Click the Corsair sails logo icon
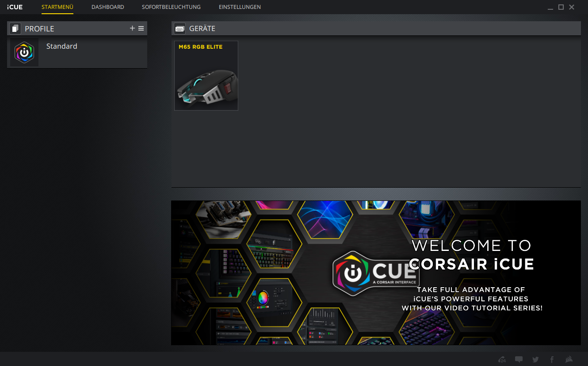588x366 pixels. [569, 359]
